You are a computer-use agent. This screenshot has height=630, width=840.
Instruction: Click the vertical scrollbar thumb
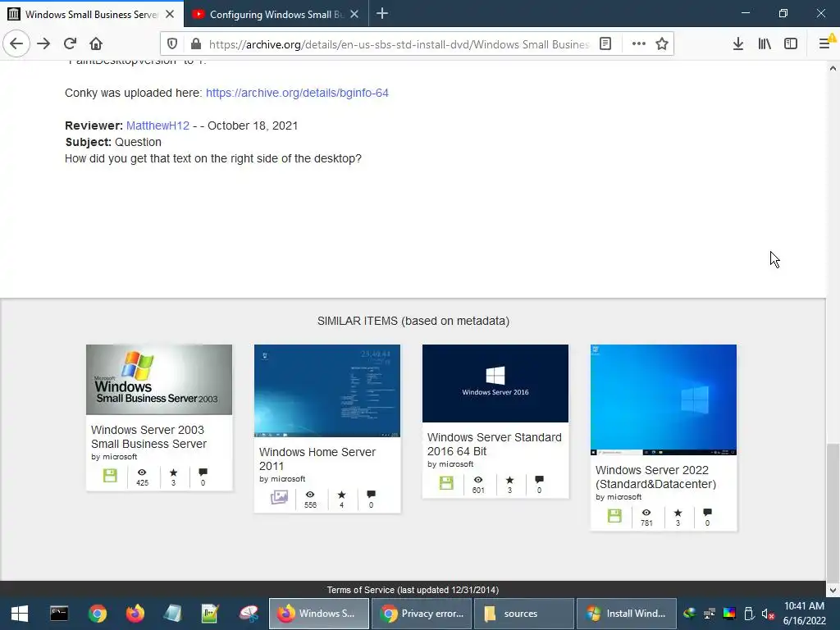pos(833,512)
